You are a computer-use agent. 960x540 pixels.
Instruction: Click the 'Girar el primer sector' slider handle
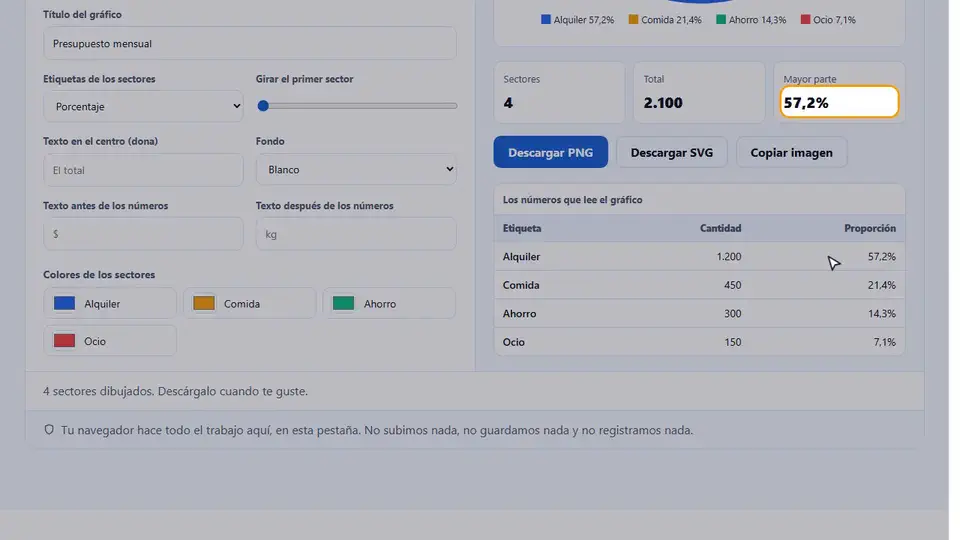pos(263,106)
